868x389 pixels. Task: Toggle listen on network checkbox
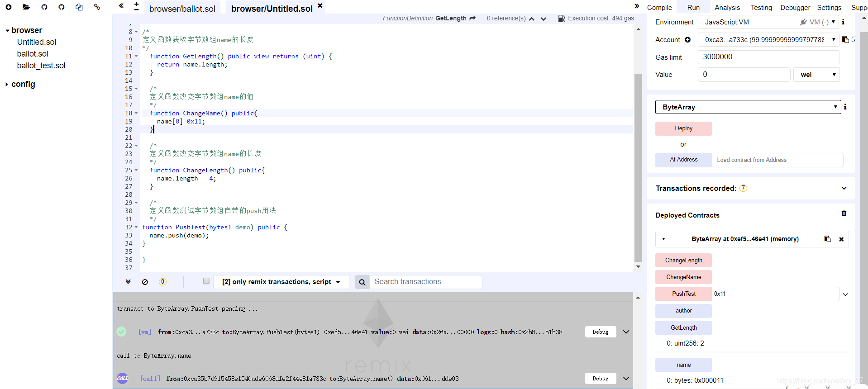coord(206,281)
